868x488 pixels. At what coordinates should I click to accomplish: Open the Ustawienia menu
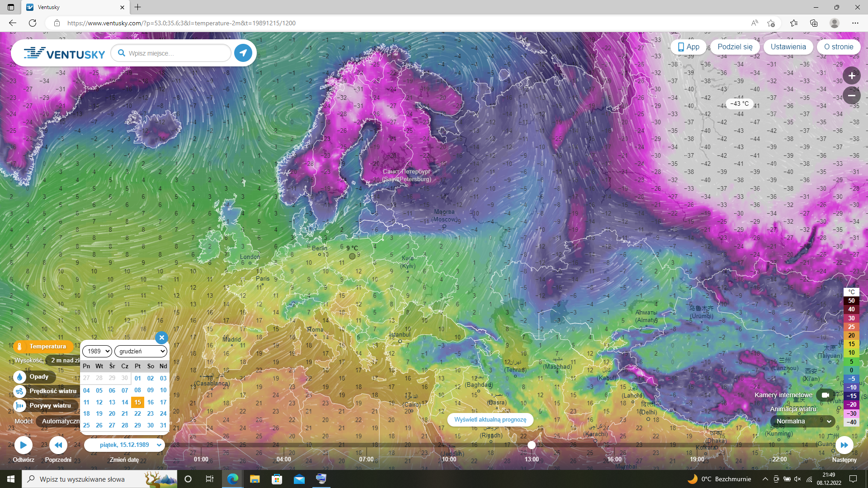point(788,47)
